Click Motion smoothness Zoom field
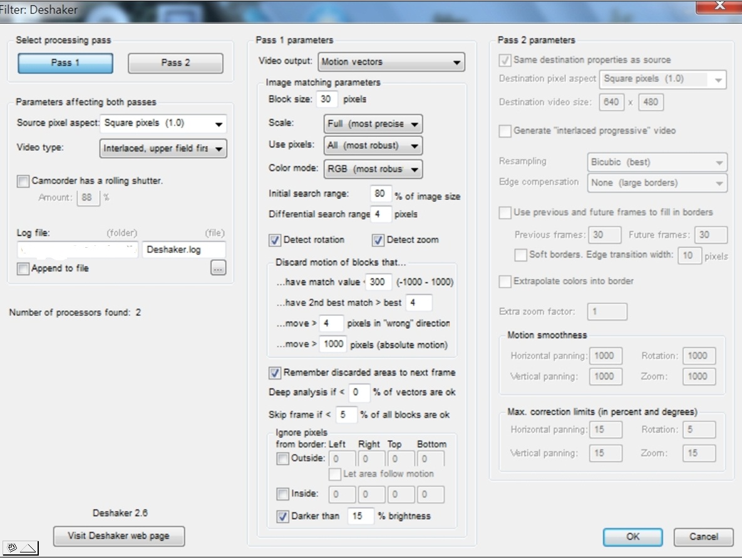The image size is (742, 560). (699, 377)
